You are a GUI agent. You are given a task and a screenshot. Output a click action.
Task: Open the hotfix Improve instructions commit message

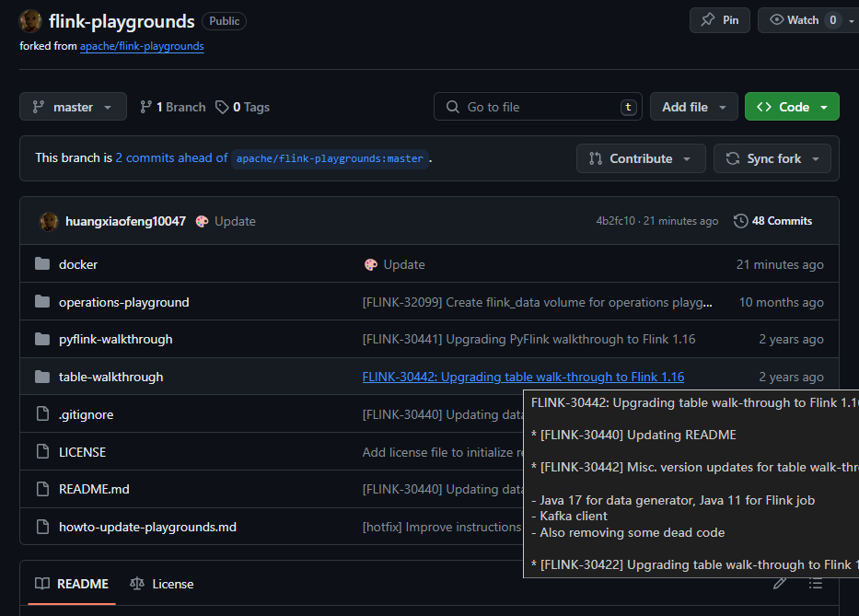[443, 528]
